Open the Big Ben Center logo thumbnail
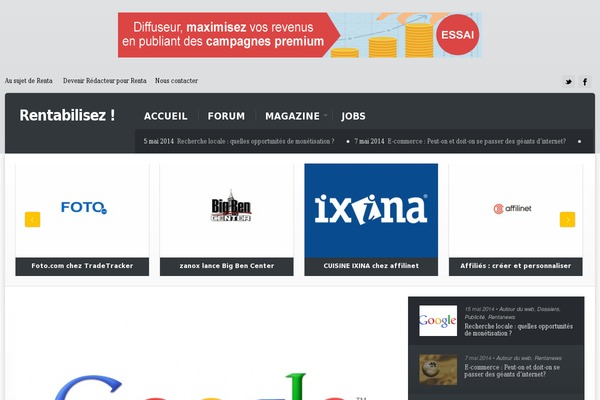600x400 pixels. (227, 211)
